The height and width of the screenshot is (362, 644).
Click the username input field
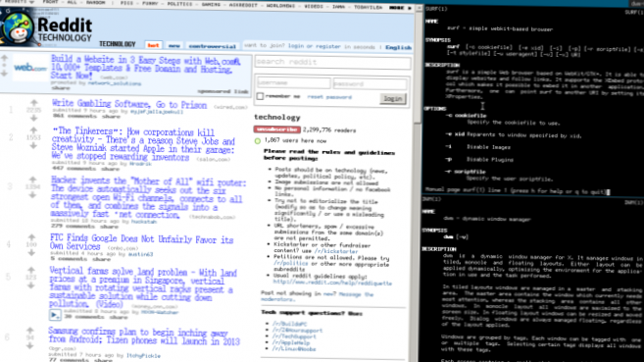click(x=293, y=83)
